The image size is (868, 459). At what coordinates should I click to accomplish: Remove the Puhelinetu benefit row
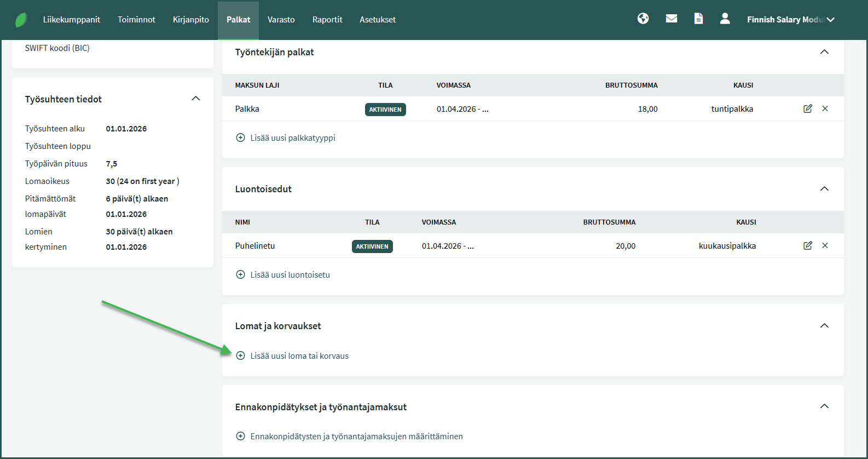point(825,245)
